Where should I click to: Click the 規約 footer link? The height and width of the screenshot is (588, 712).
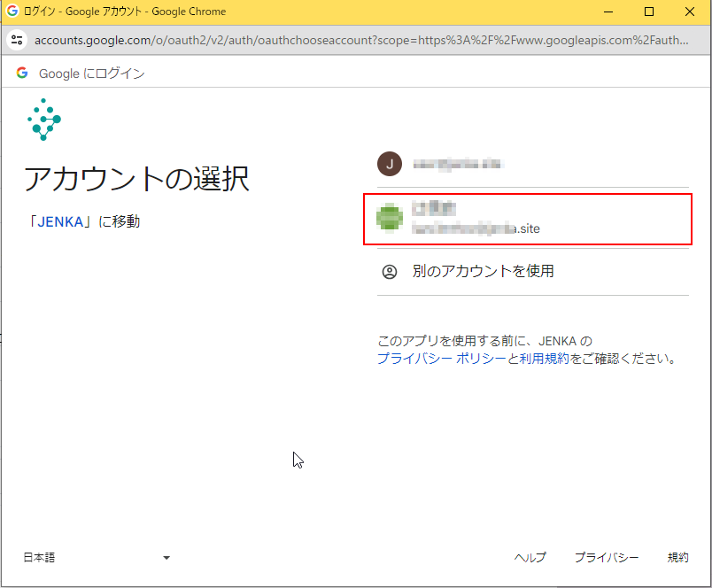pyautogui.click(x=678, y=558)
